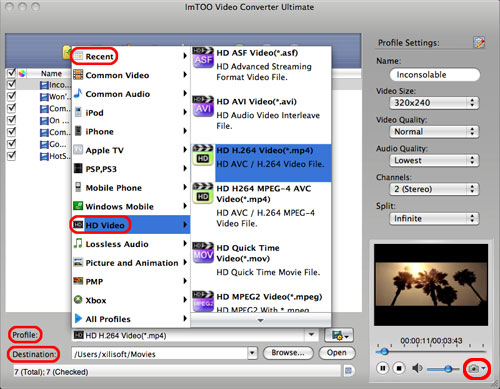Uncheck the Go... file checkbox
The height and width of the screenshot is (389, 500).
pyautogui.click(x=11, y=144)
